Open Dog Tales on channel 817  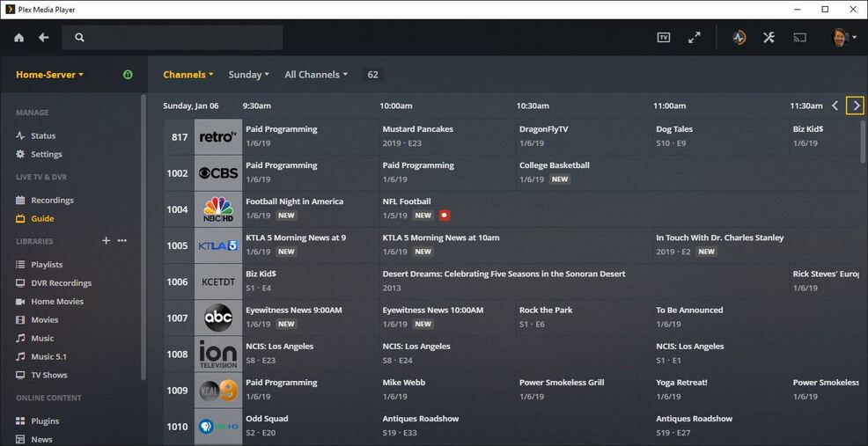pos(721,136)
